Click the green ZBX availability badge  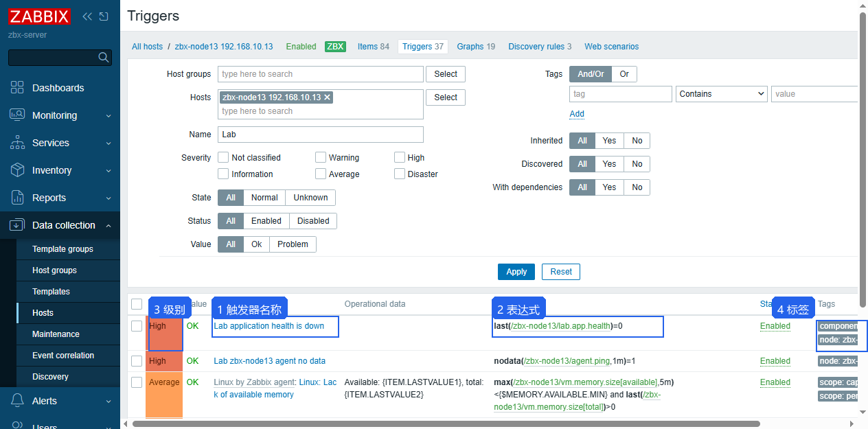(x=335, y=47)
